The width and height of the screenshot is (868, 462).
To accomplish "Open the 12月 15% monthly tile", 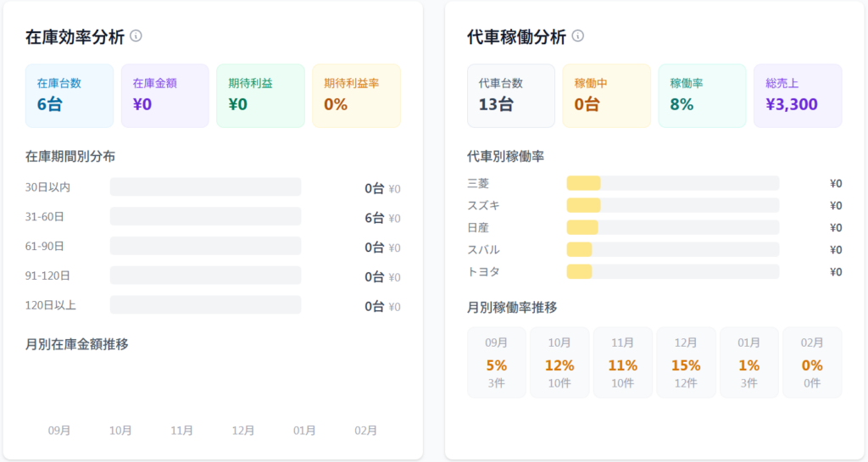I will 686,363.
